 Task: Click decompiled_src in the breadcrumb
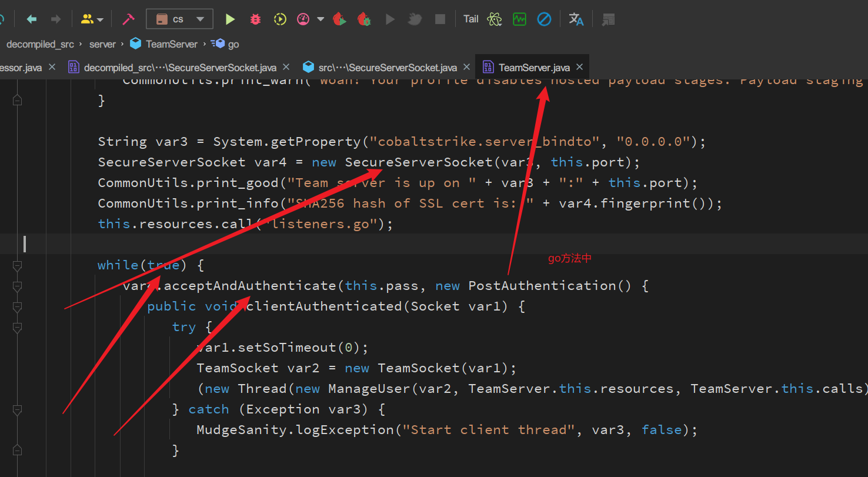point(40,44)
